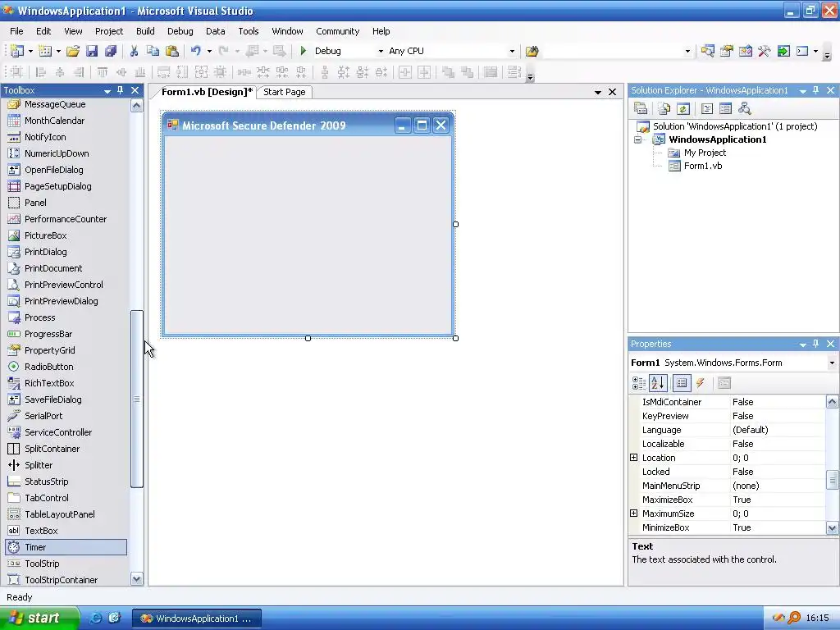Click the Properties grid scroll up arrow
The image size is (840, 630).
(832, 402)
